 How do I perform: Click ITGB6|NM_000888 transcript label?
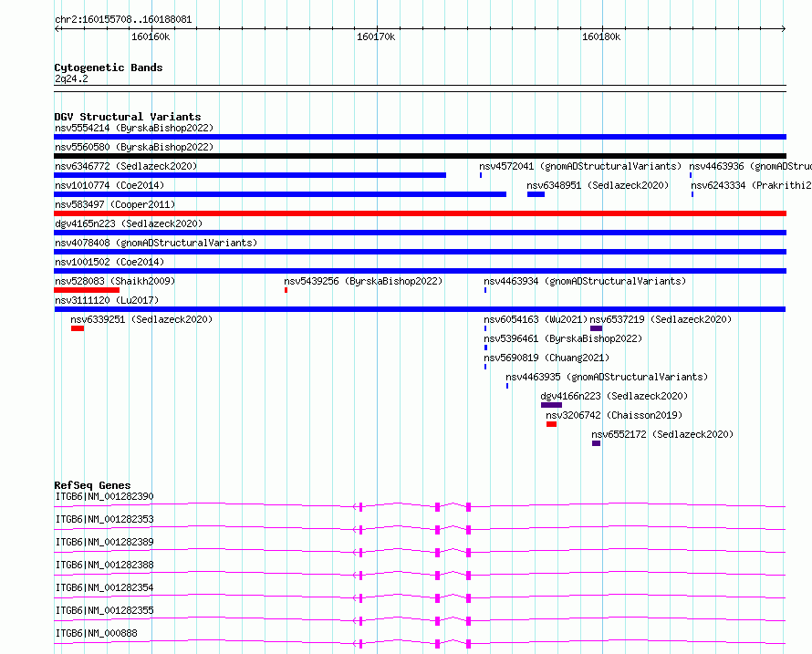point(97,633)
